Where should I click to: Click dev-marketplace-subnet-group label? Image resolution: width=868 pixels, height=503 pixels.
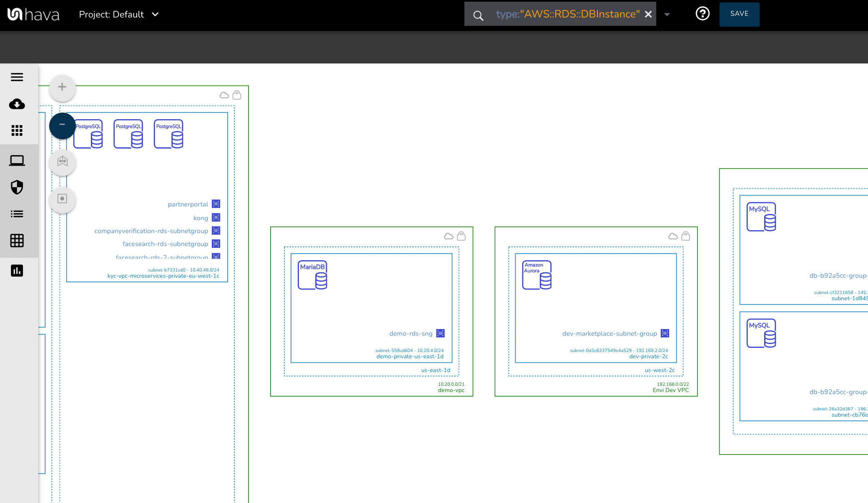(610, 334)
